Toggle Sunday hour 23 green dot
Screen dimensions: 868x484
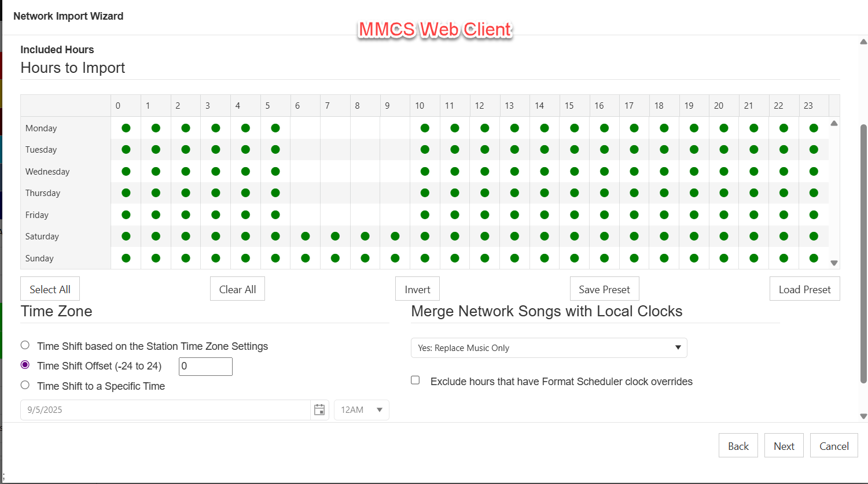(x=814, y=258)
